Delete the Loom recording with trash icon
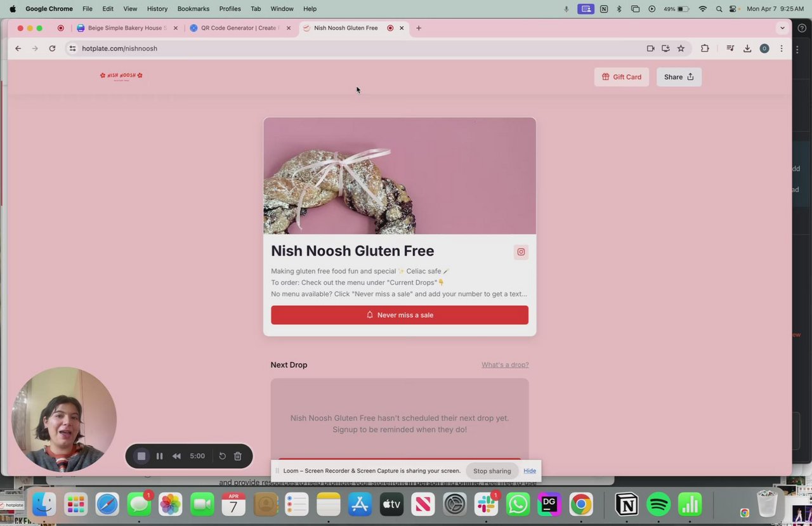Screen dimensions: 812x526 pyautogui.click(x=237, y=456)
